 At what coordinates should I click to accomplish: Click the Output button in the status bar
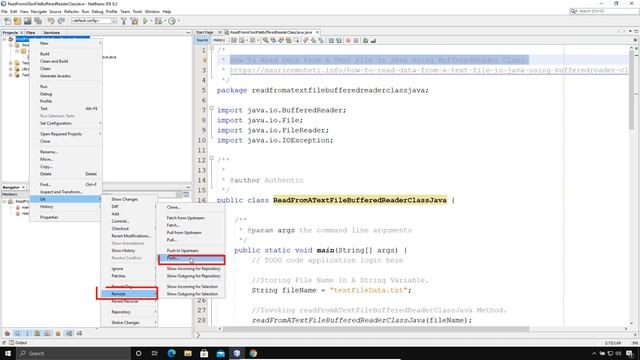[18, 343]
